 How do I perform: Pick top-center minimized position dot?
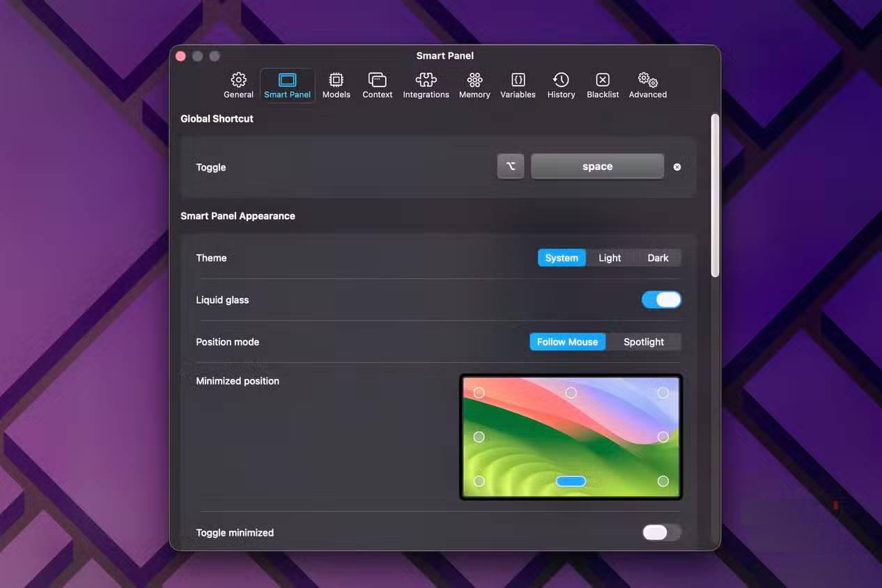coord(571,393)
